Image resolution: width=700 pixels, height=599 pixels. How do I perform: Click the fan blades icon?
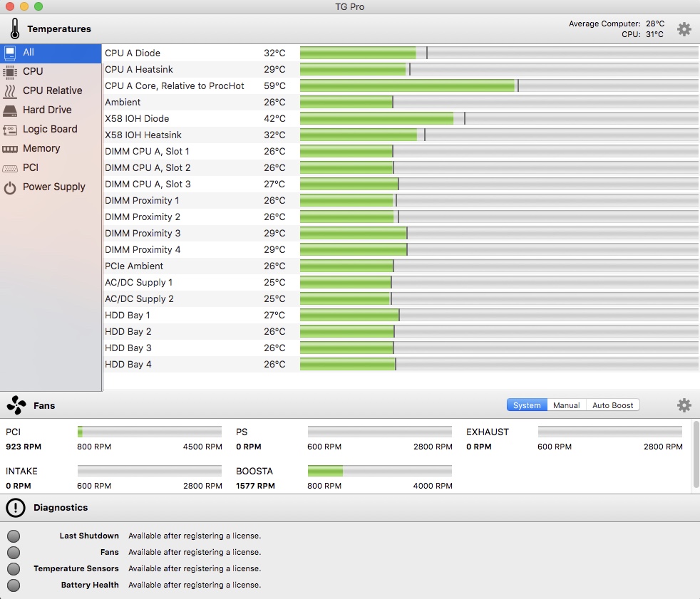[16, 405]
